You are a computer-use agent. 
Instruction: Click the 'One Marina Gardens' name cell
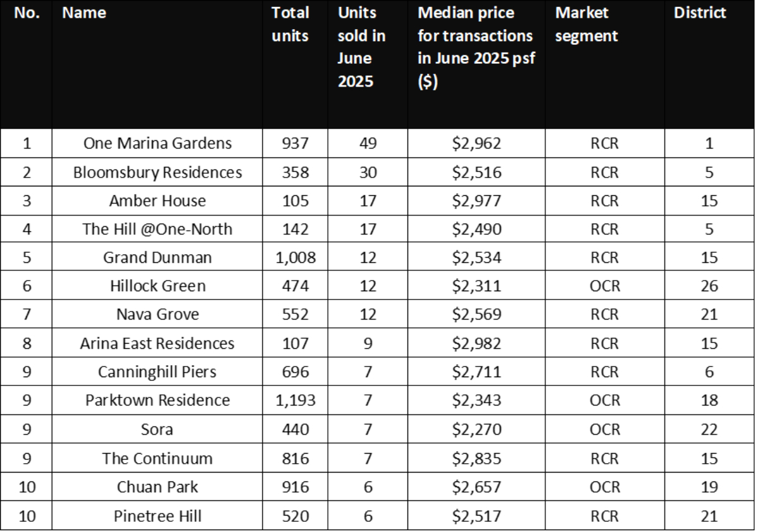click(157, 143)
